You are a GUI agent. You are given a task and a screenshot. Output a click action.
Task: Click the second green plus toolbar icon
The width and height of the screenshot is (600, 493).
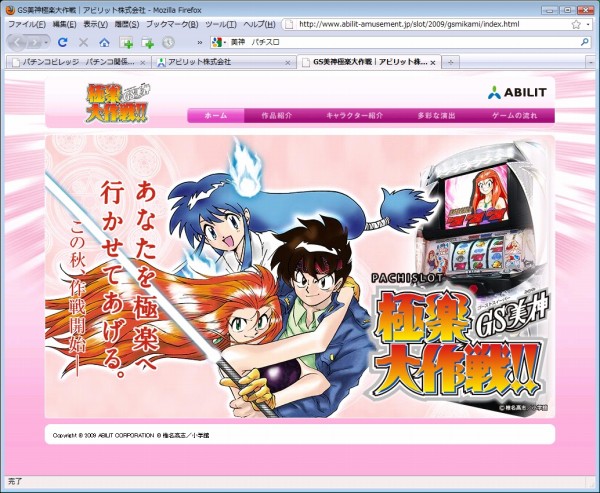click(147, 42)
